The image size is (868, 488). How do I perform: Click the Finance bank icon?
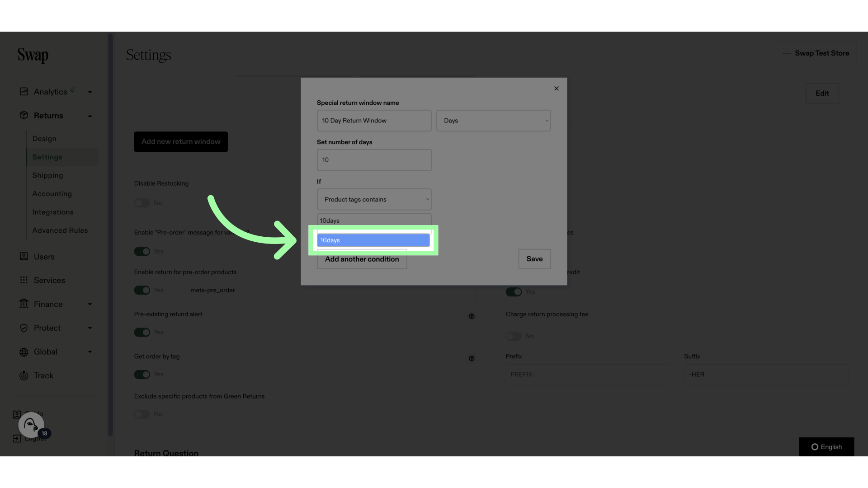tap(24, 304)
